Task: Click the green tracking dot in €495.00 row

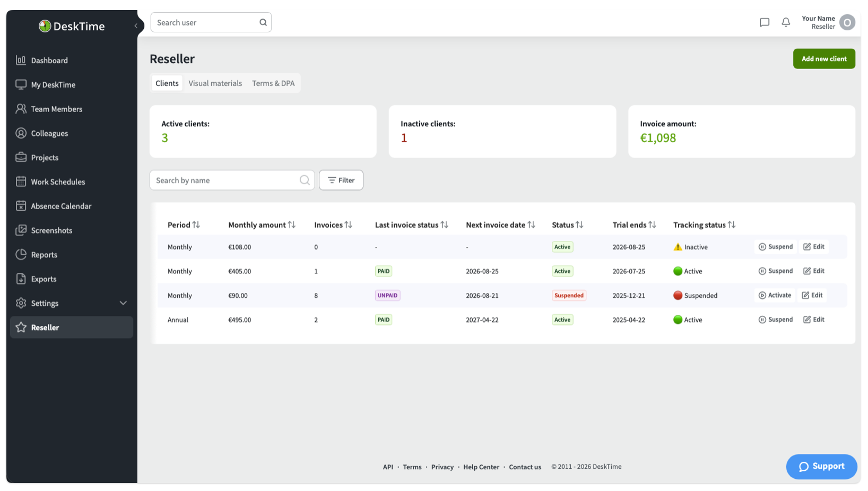Action: [678, 320]
